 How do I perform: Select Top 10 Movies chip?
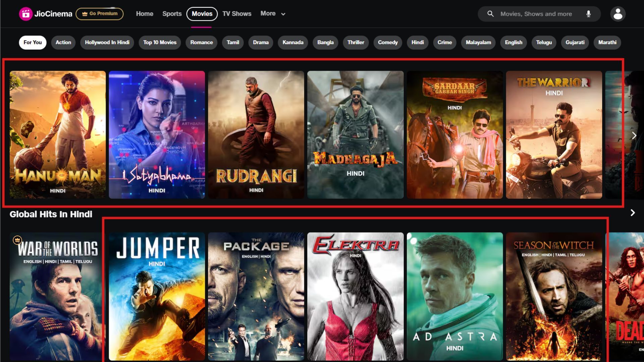pyautogui.click(x=160, y=43)
